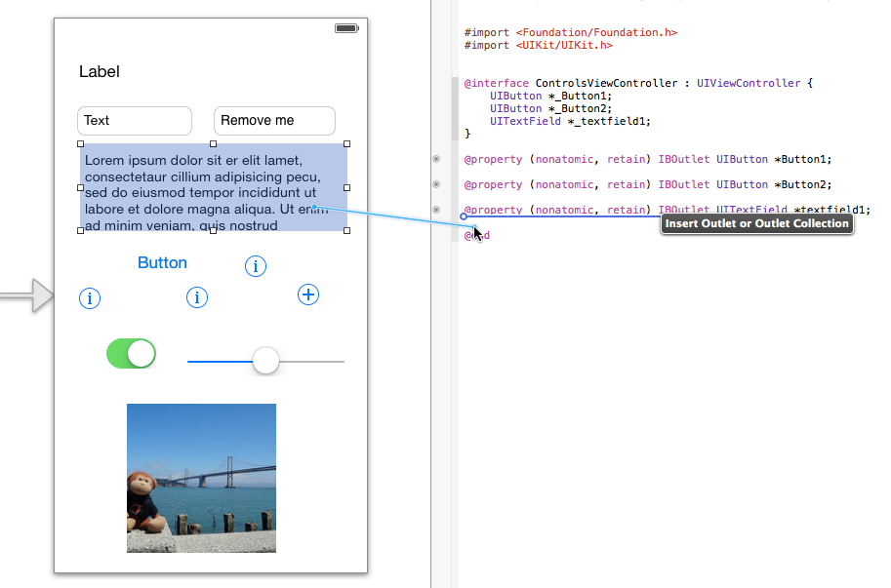Screen dimensions: 891x588
Task: Click the left-middle resize handle of text view
Action: 80,187
